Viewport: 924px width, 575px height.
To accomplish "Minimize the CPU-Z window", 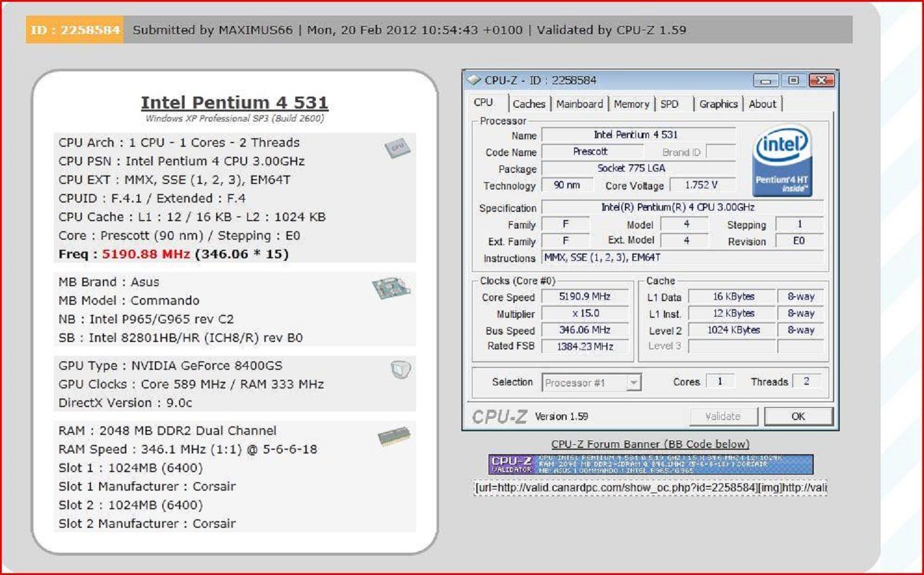I will point(766,81).
